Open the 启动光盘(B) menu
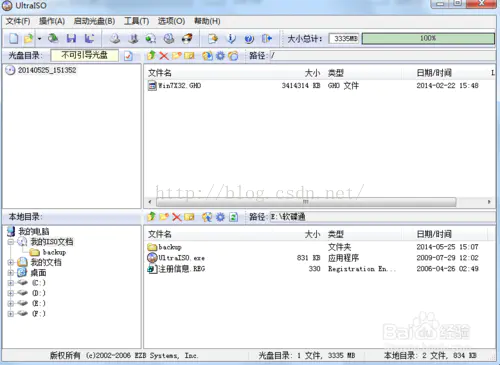Image resolution: width=500 pixels, height=365 pixels. [94, 21]
